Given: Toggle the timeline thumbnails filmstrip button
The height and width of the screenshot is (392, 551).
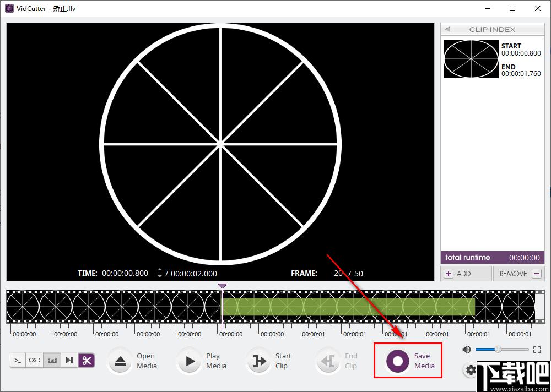Looking at the screenshot, I should (x=52, y=360).
